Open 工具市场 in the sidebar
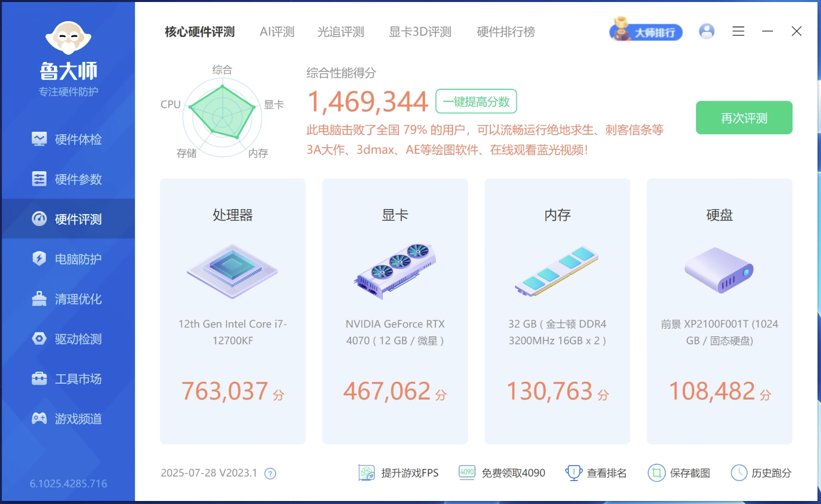 pos(67,379)
